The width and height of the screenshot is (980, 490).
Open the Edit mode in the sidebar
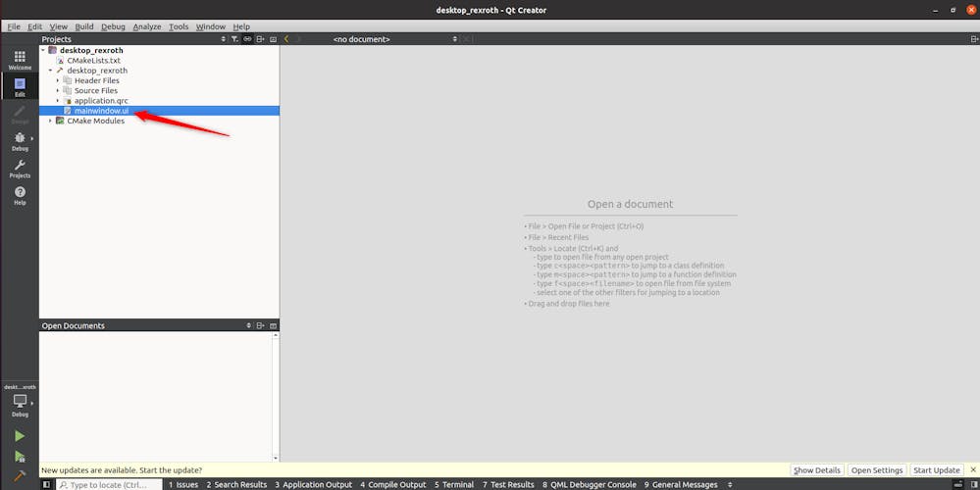20,87
